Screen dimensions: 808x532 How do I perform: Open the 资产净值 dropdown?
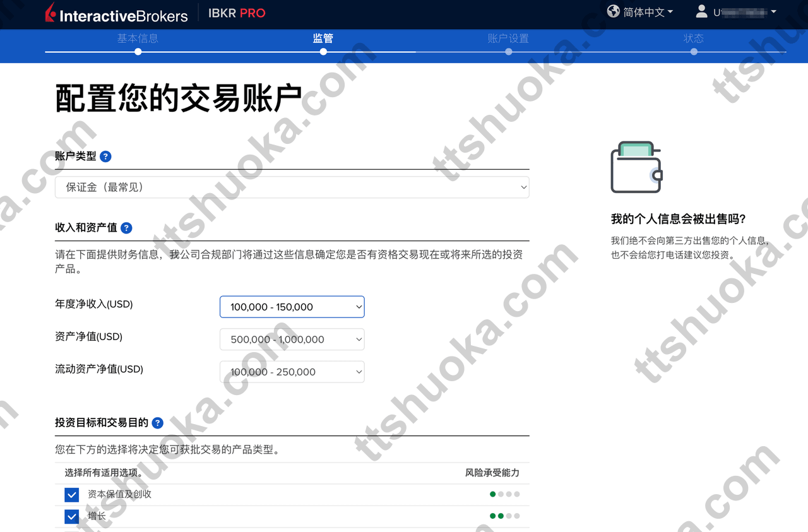tap(292, 340)
